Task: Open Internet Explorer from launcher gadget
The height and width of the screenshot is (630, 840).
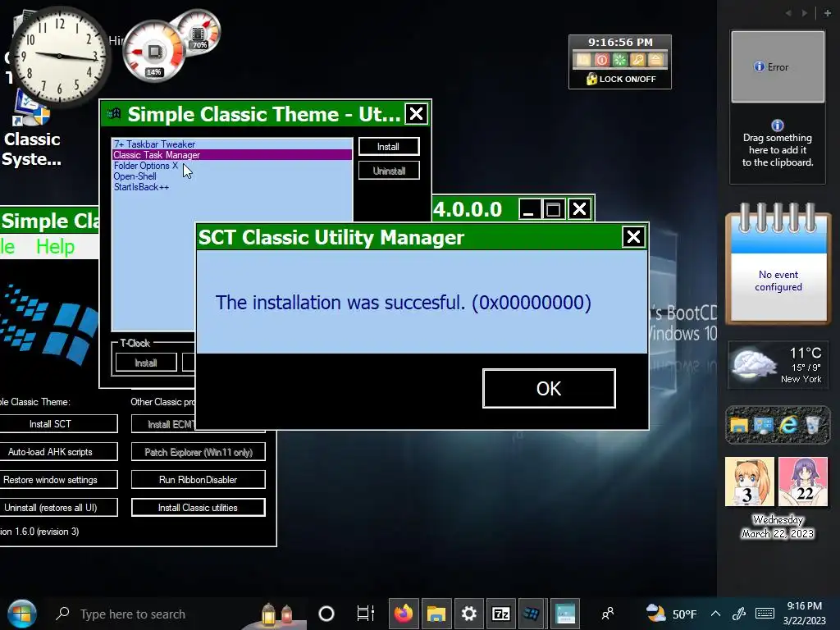Action: click(x=788, y=426)
